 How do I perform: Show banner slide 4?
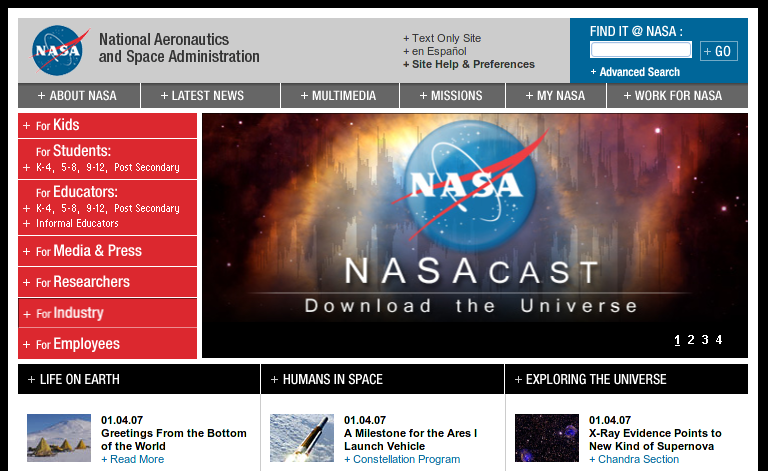tap(719, 340)
